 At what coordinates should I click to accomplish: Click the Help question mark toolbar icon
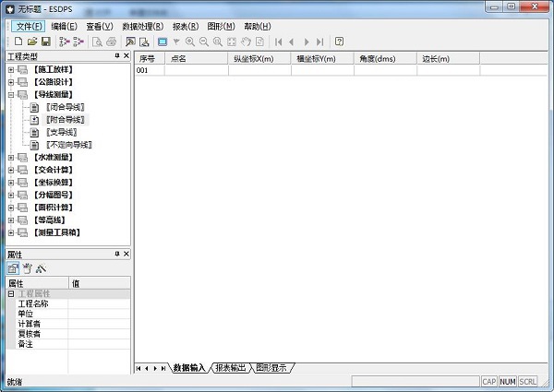339,42
